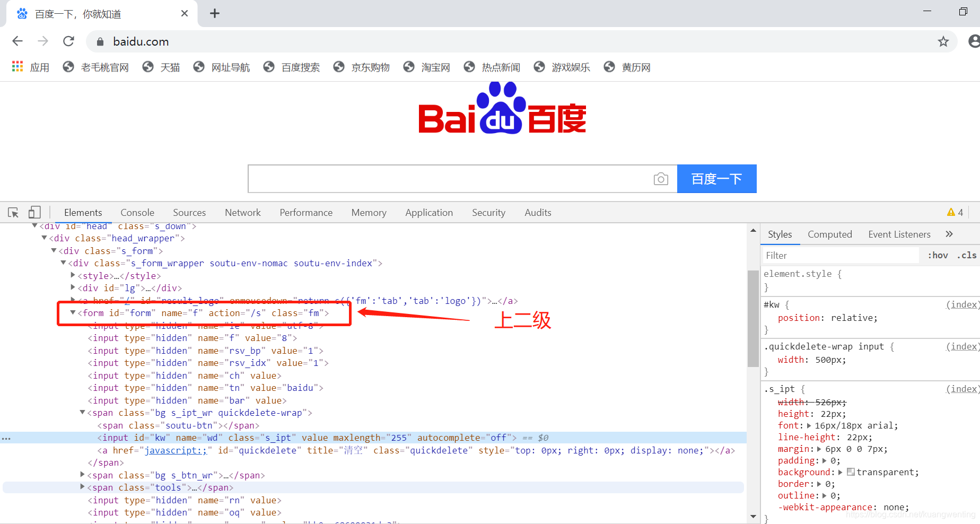Click the browser back arrow
This screenshot has width=980, height=524.
pos(17,41)
